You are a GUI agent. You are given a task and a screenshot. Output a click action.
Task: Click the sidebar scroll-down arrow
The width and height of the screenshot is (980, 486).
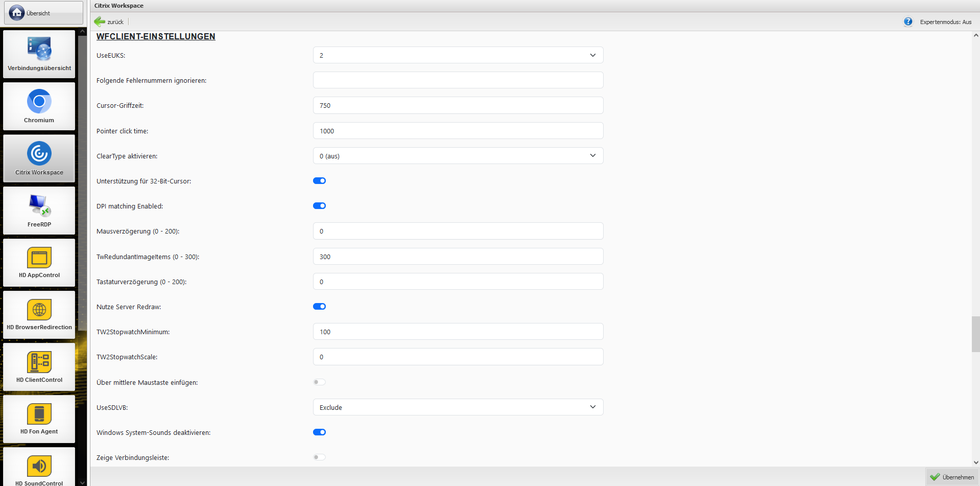pos(82,482)
